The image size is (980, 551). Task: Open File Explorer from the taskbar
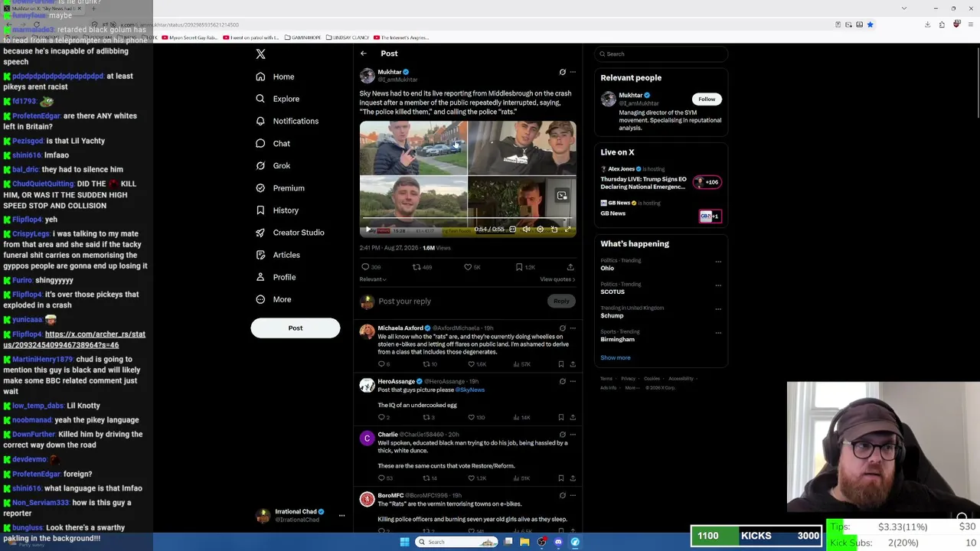[524, 542]
